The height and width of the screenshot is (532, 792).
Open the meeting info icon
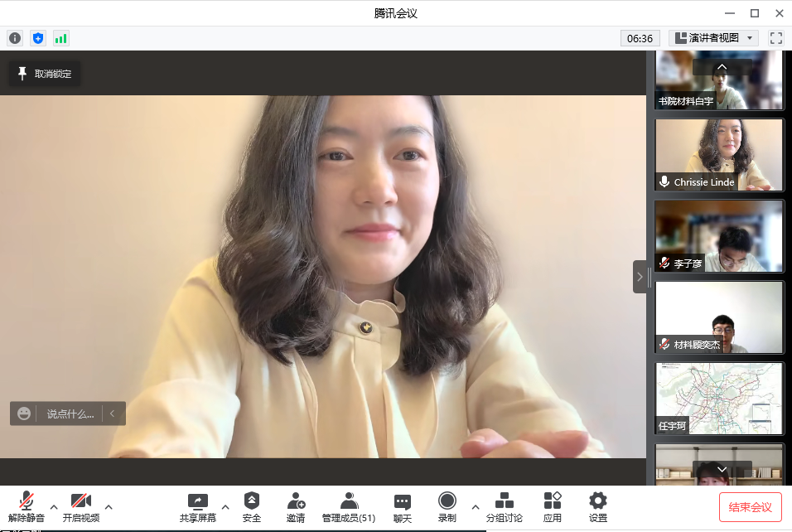tap(15, 38)
